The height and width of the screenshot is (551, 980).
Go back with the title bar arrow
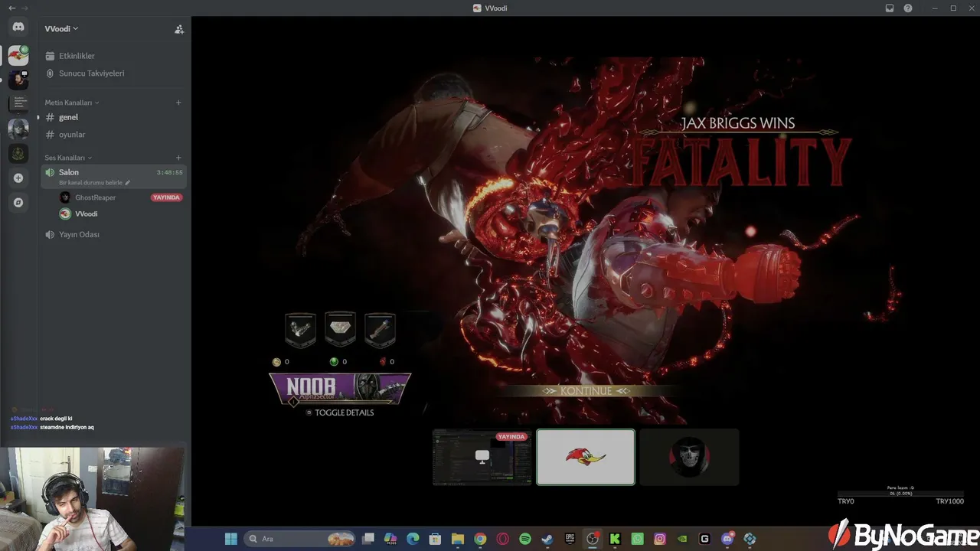[11, 8]
